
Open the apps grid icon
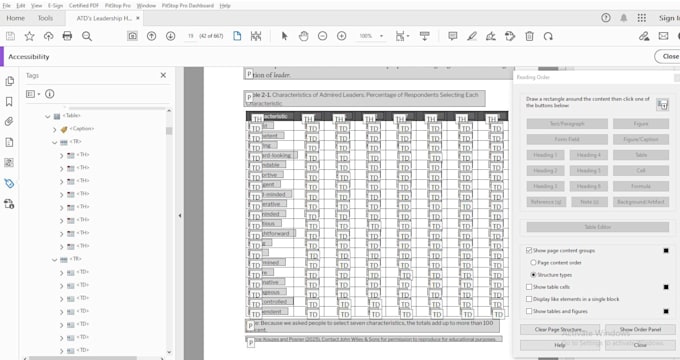(642, 18)
